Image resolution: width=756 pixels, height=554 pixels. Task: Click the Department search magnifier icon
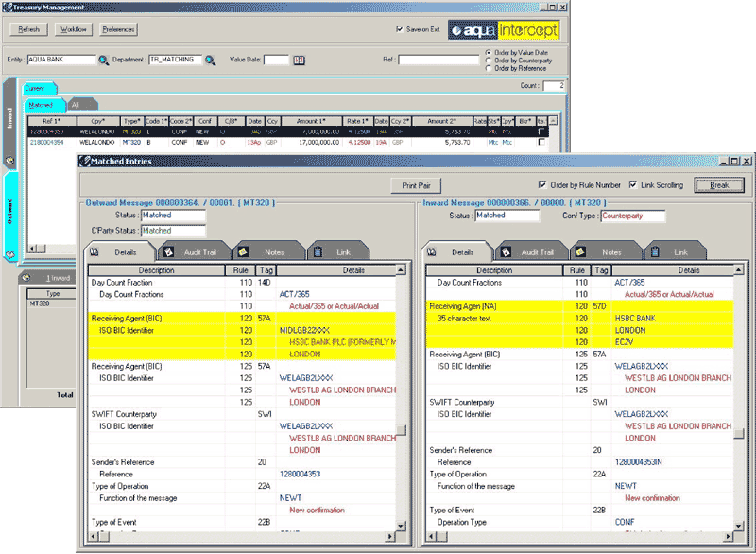210,60
